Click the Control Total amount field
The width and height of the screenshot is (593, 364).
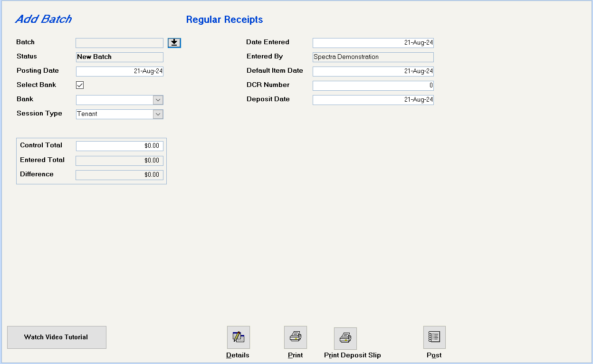coord(120,146)
